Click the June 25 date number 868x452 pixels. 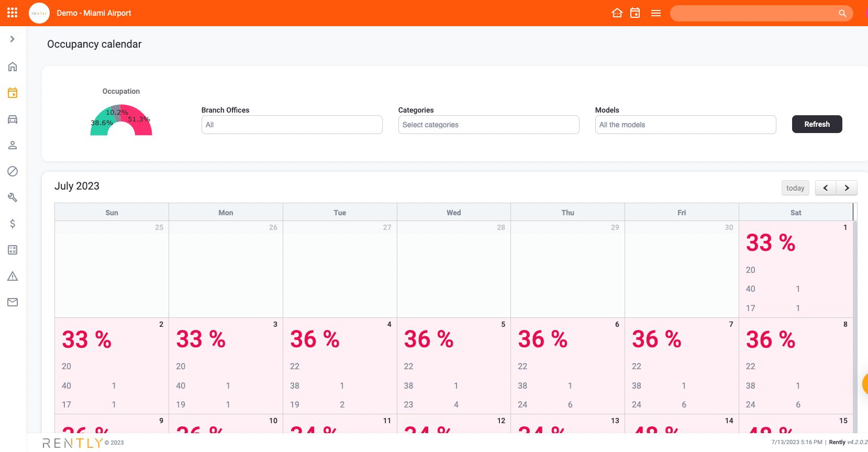tap(159, 227)
